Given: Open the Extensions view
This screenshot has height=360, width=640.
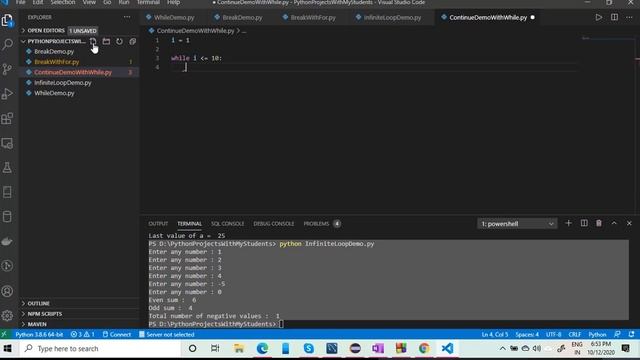Looking at the screenshot, I should click(7, 118).
